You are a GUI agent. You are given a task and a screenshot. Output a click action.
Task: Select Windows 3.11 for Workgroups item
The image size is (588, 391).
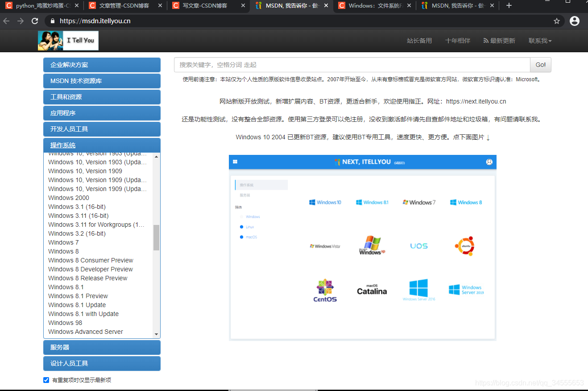click(96, 225)
